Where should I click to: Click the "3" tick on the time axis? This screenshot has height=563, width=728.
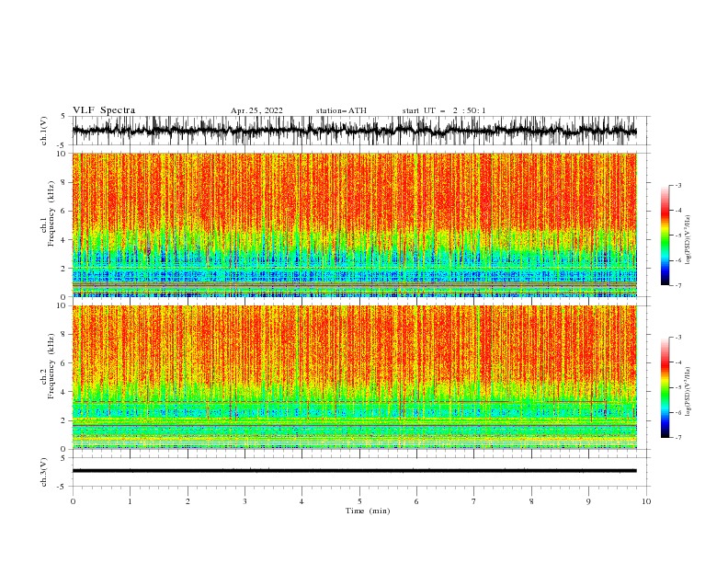point(245,501)
